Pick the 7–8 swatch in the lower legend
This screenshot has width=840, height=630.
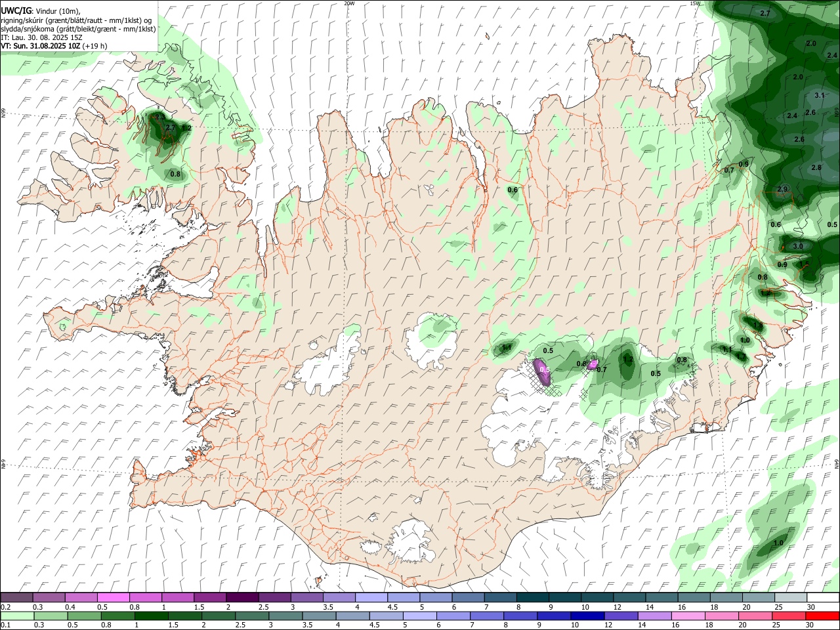[x=487, y=616]
